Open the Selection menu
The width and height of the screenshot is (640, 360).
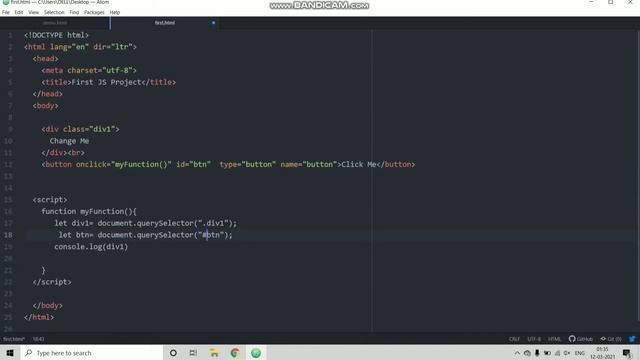(x=54, y=12)
